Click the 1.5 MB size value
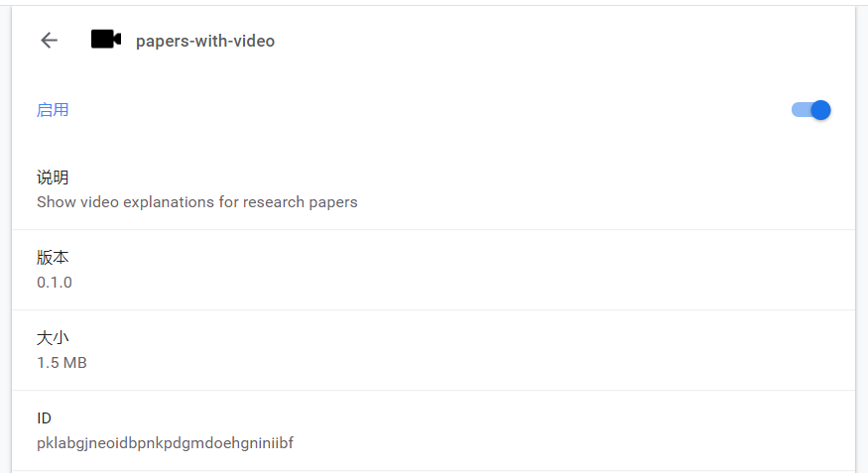The image size is (868, 473). click(x=62, y=363)
